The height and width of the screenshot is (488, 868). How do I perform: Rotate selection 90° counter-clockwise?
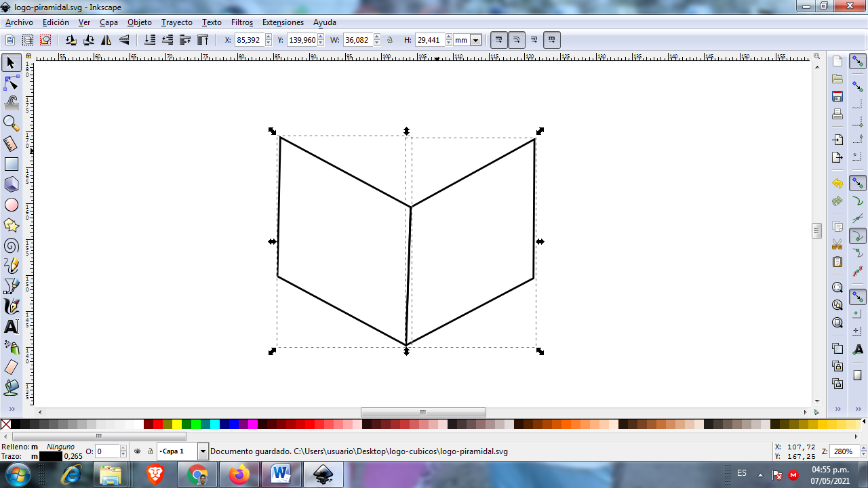click(71, 40)
